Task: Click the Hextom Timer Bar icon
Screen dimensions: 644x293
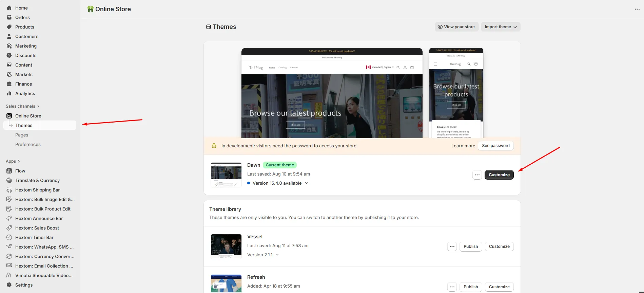Action: pos(9,237)
